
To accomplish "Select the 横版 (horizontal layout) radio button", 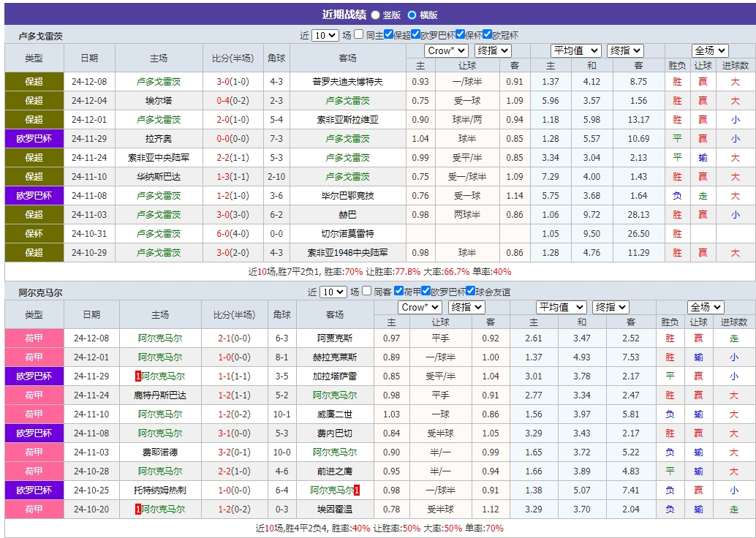I will coord(411,15).
